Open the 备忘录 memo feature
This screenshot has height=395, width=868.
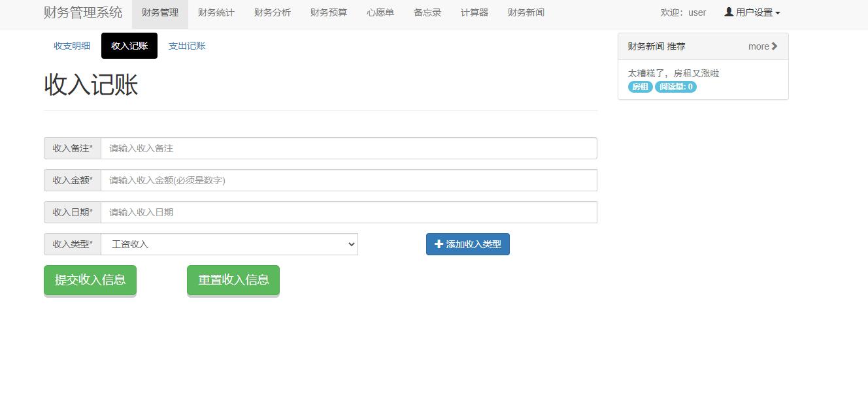426,12
